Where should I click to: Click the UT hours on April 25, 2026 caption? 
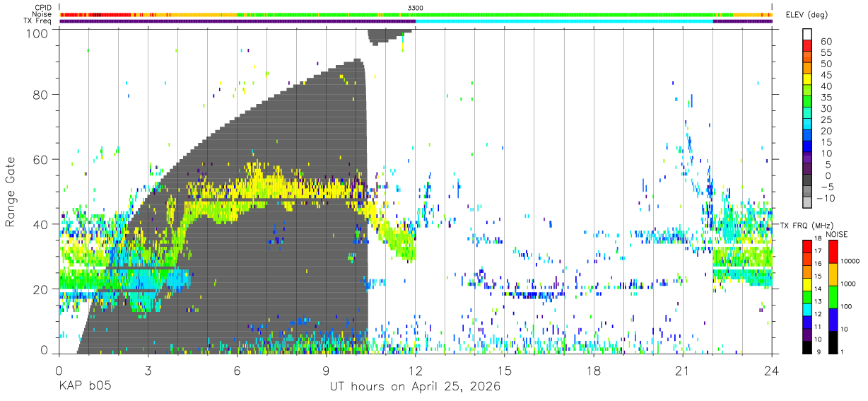click(x=415, y=387)
